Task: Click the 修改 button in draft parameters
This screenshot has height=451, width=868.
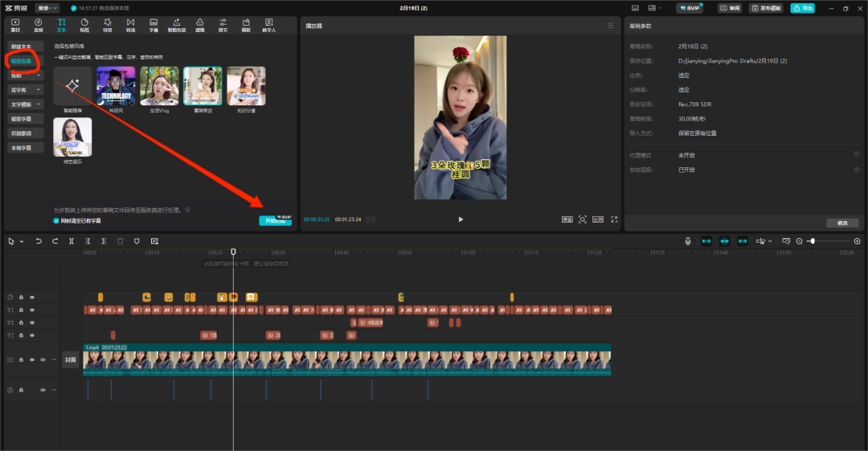Action: point(841,223)
